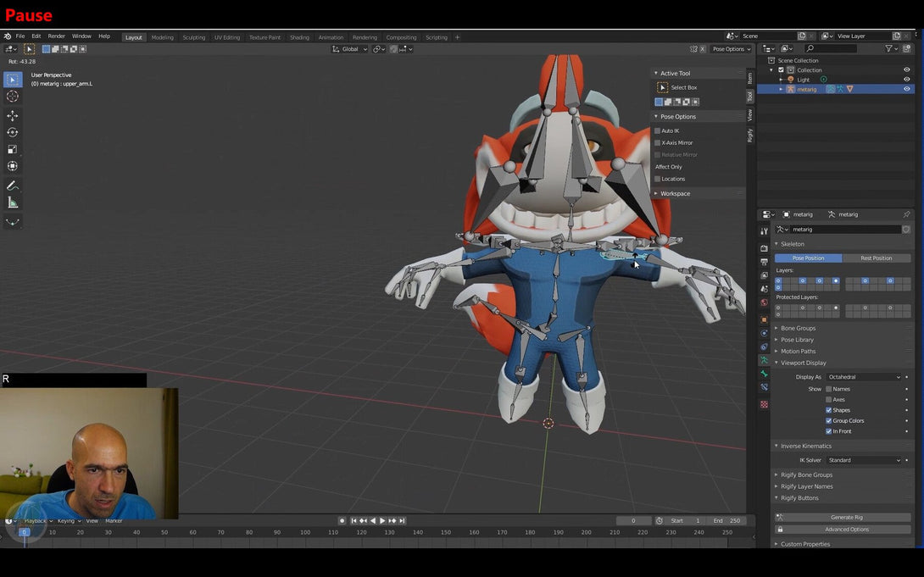
Task: Open the Render menu
Action: (x=57, y=36)
